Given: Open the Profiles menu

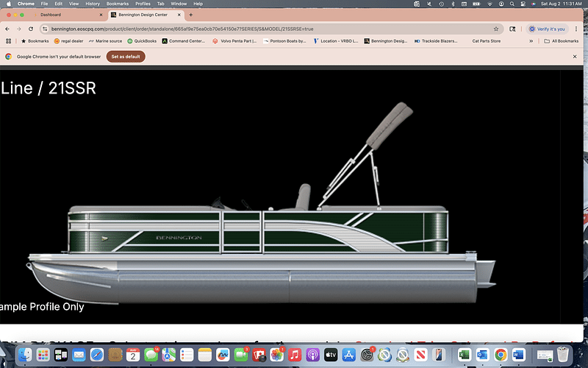Looking at the screenshot, I should (143, 4).
